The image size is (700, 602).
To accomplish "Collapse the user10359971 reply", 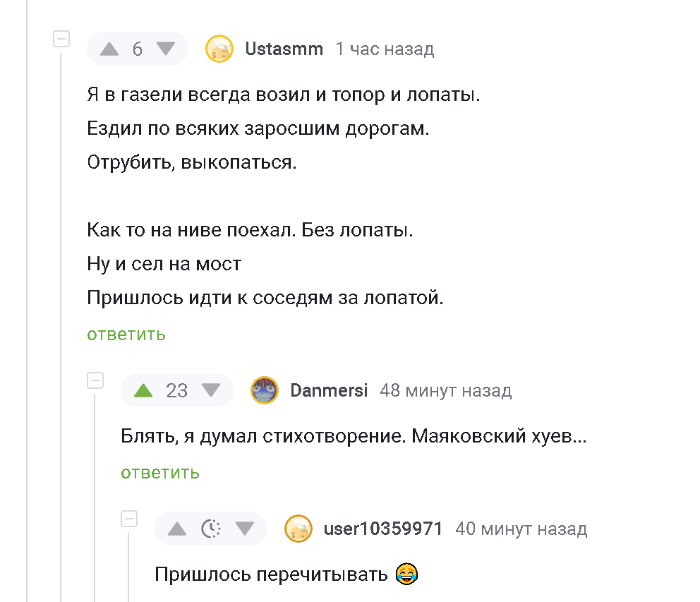I will (x=129, y=519).
